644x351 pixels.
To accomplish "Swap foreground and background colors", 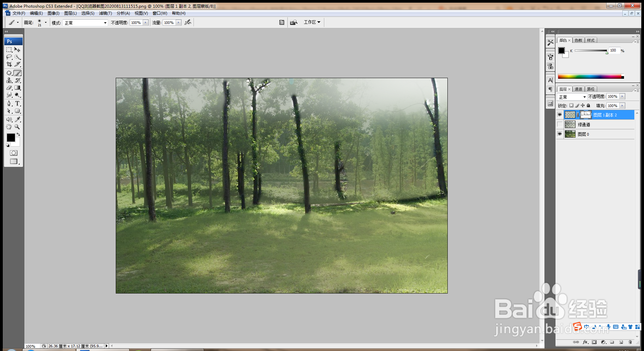I will click(18, 134).
